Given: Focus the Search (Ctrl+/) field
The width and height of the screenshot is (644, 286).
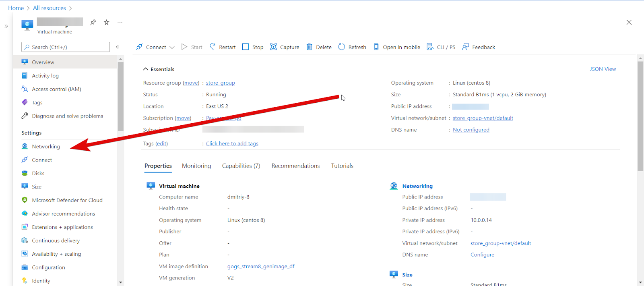Looking at the screenshot, I should [66, 47].
